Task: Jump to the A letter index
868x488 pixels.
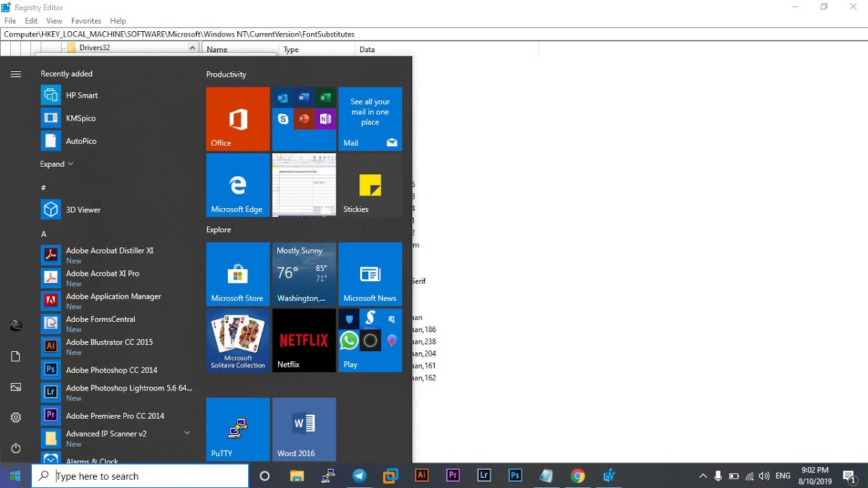Action: click(x=43, y=234)
